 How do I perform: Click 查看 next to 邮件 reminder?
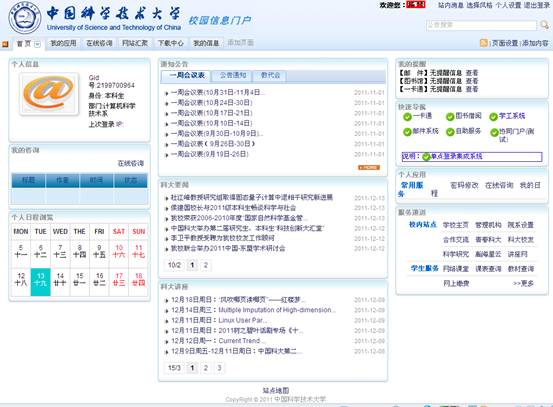coord(472,73)
